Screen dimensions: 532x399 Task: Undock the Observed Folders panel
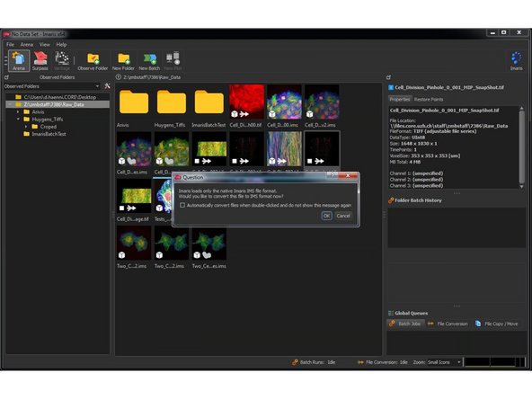pos(6,77)
